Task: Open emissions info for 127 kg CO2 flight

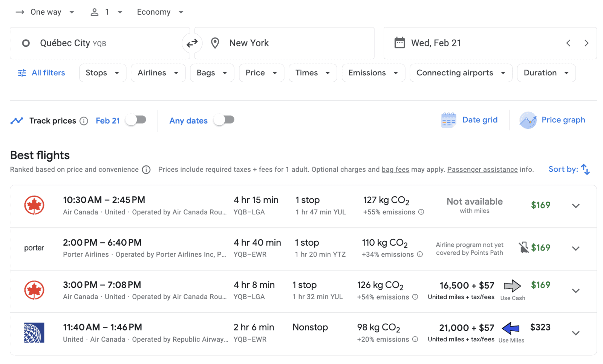Action: [421, 212]
